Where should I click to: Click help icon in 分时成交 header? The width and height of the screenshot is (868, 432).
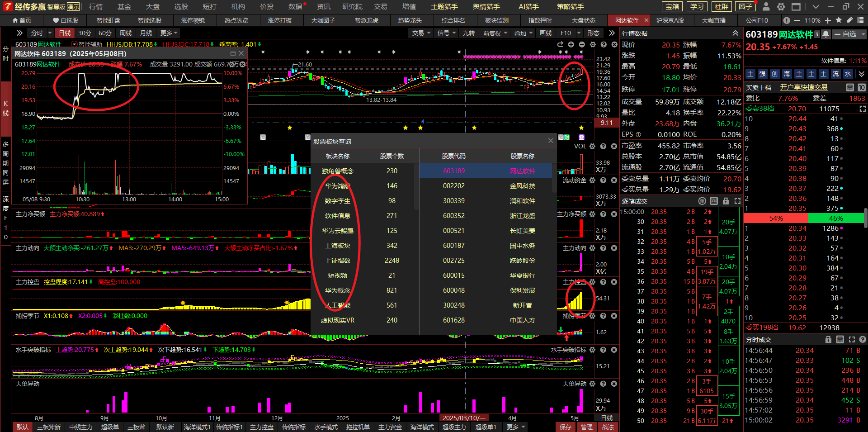tap(863, 339)
